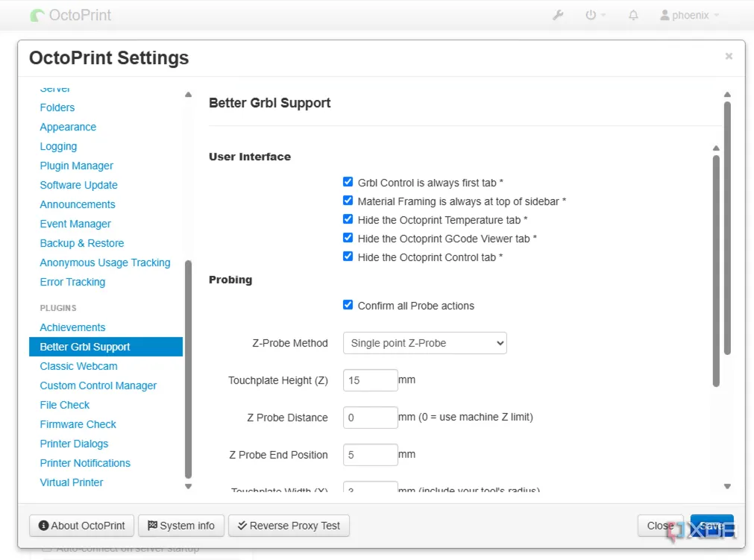Run the Reverse Proxy Test
754x560 pixels.
coord(289,526)
